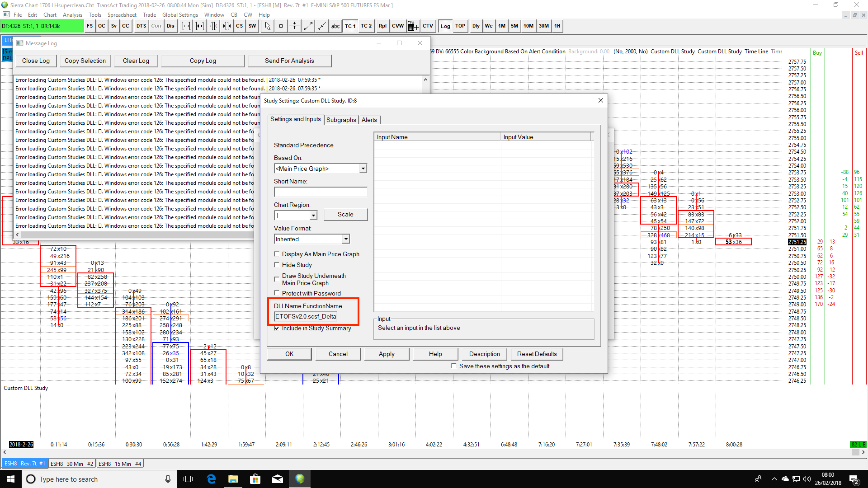Open the Based On dropdown
This screenshot has height=488, width=868.
tap(363, 169)
